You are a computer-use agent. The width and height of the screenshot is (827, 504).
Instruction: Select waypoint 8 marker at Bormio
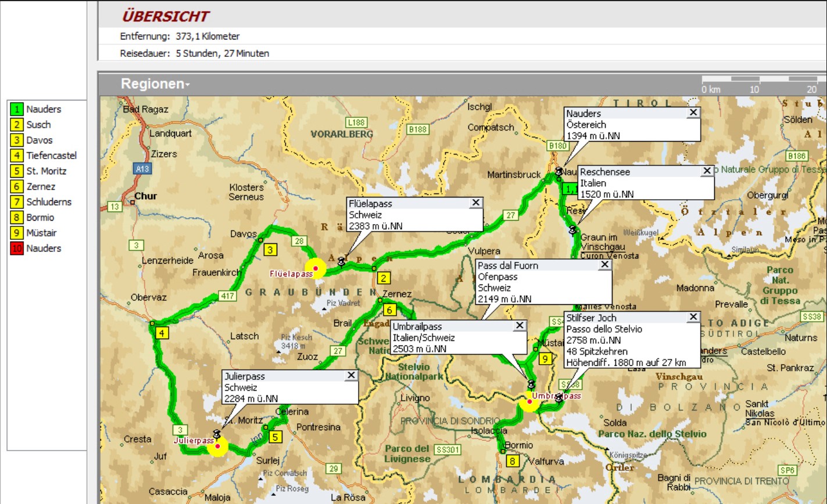point(512,462)
